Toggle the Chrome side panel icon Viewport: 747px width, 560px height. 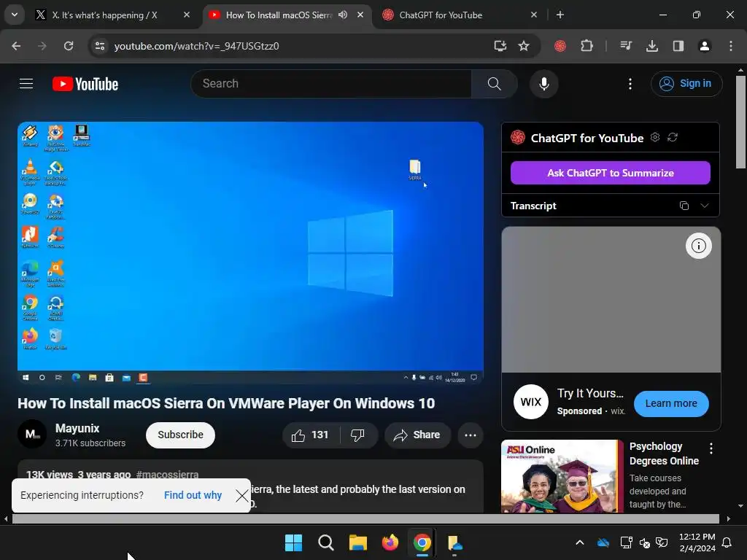[678, 46]
